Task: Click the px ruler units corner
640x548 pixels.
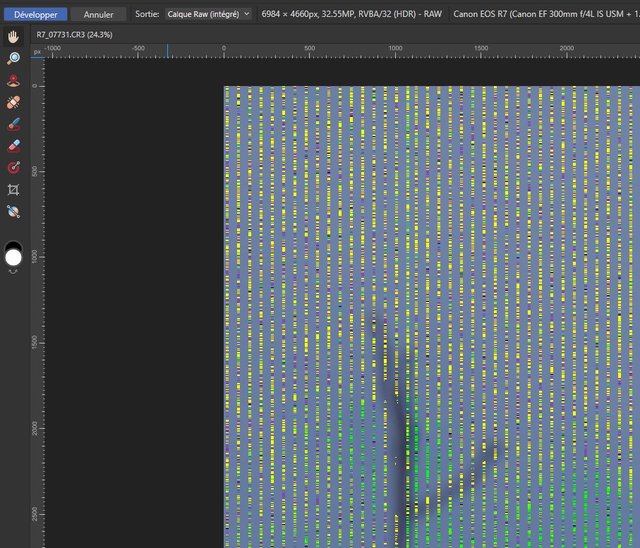Action: [38, 52]
